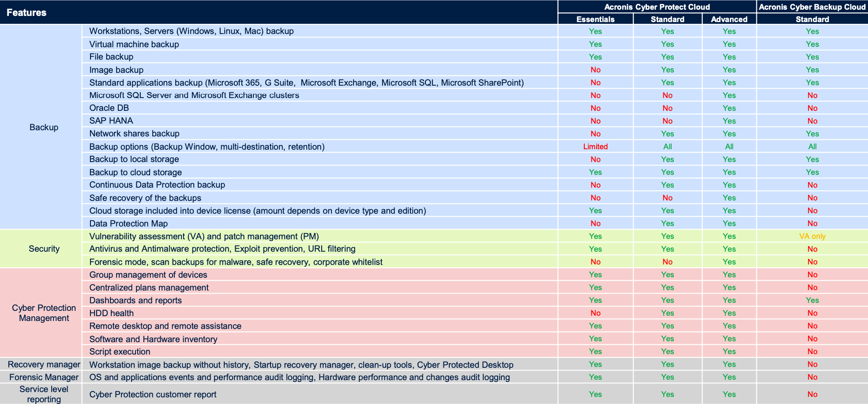Click the Advanced column header
868x404 pixels.
click(729, 19)
